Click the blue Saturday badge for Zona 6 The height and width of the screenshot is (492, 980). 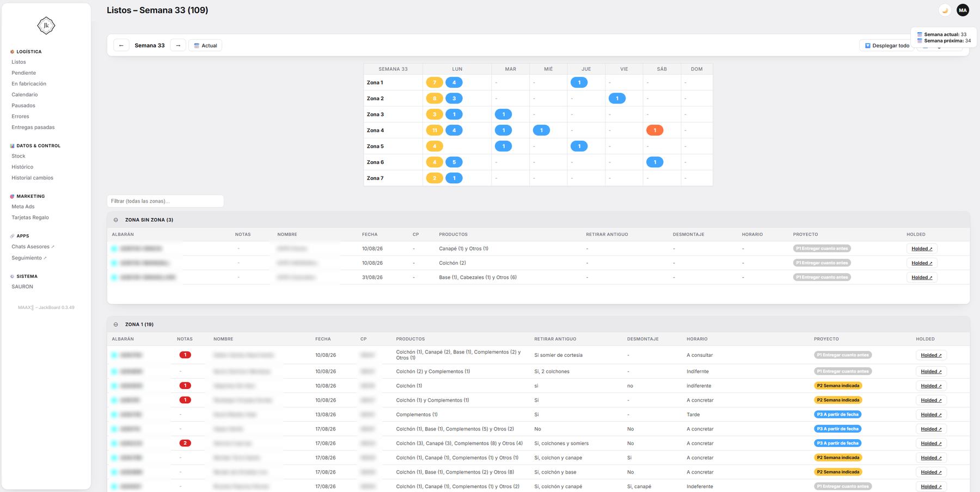pos(654,162)
